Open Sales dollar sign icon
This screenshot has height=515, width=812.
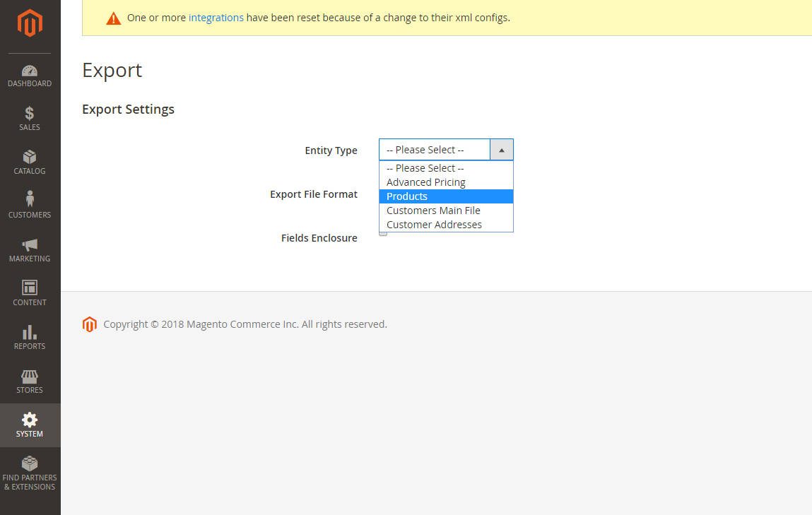pyautogui.click(x=30, y=113)
